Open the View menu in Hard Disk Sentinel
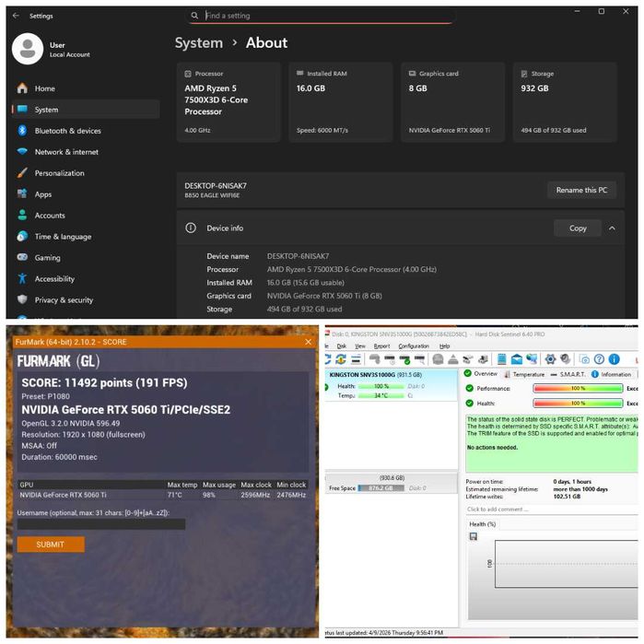 tap(360, 345)
